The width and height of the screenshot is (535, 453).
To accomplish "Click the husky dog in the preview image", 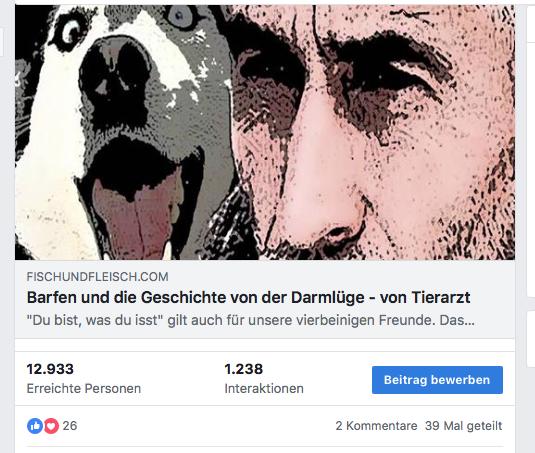I will (116, 132).
